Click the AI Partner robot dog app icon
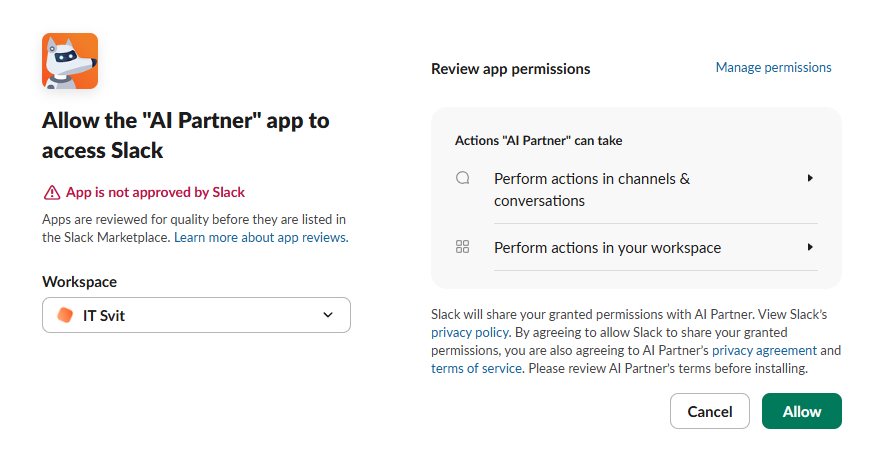 pyautogui.click(x=70, y=61)
